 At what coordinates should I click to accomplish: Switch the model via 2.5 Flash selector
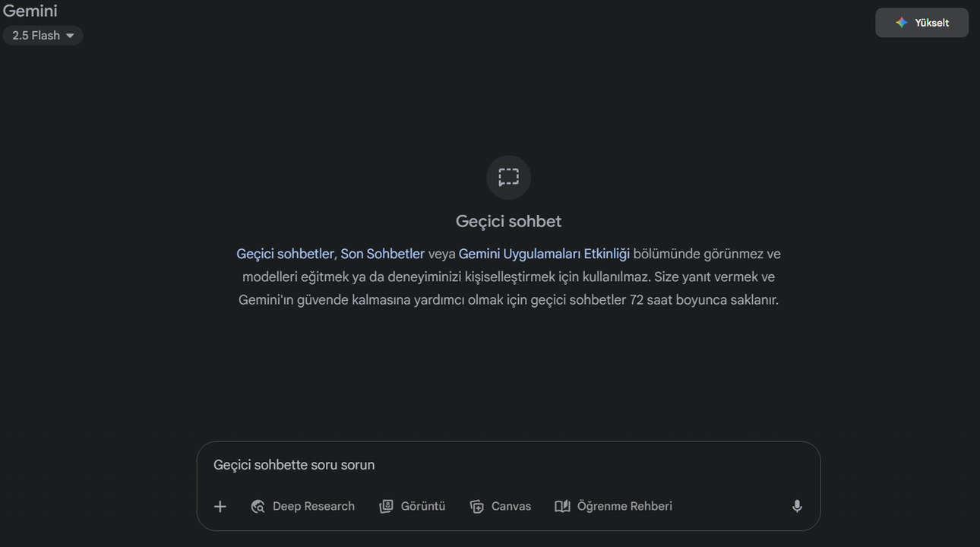coord(43,35)
